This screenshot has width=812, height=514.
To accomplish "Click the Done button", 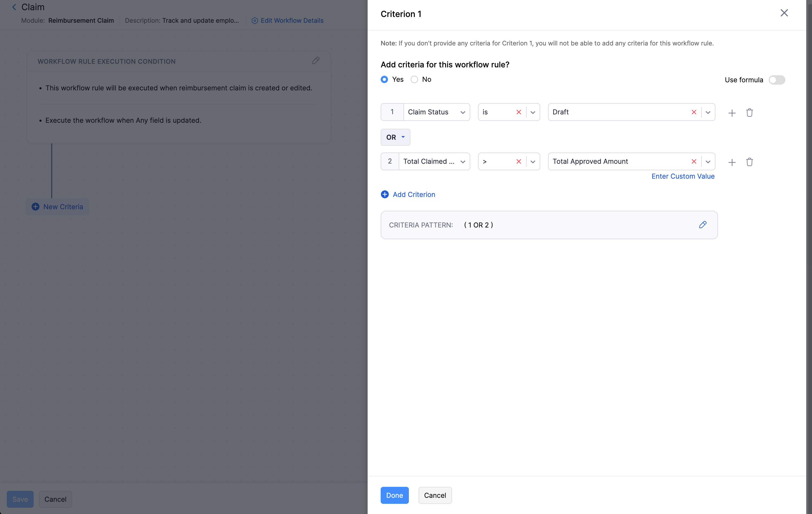I will (x=395, y=495).
